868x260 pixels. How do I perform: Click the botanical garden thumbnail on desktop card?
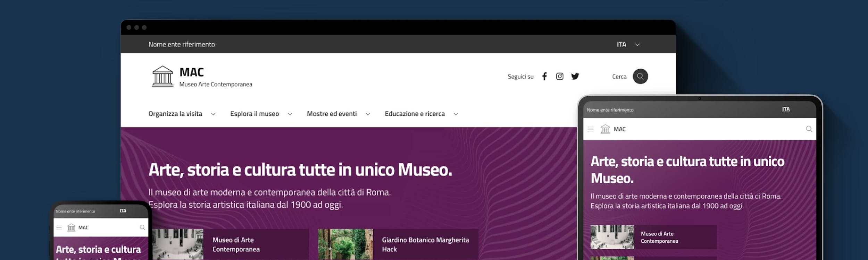pos(345,244)
